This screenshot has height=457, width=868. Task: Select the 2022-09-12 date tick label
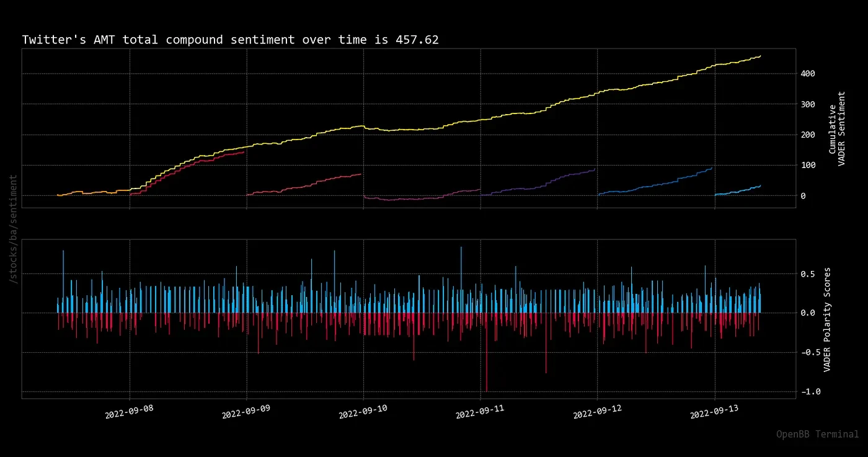click(598, 413)
